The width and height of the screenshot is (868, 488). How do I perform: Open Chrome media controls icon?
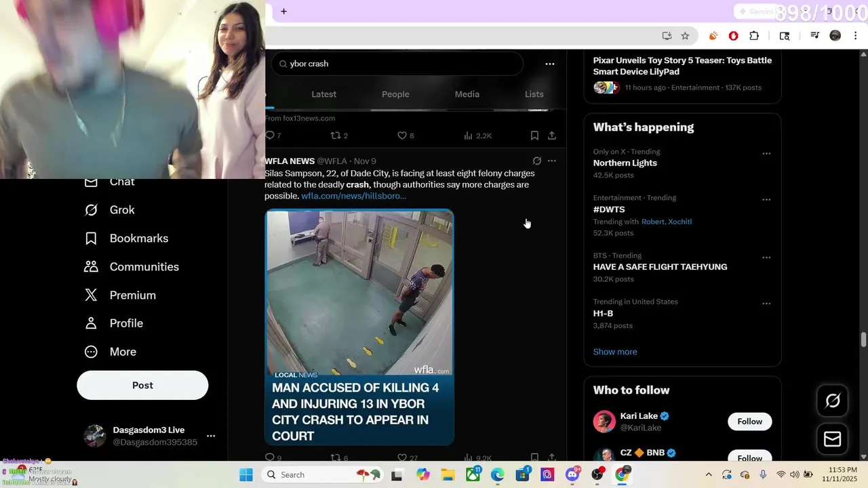[x=815, y=36]
